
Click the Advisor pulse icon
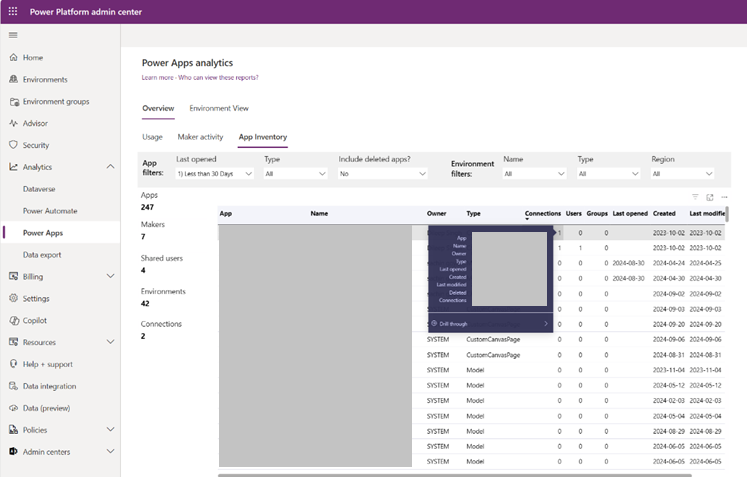(13, 123)
